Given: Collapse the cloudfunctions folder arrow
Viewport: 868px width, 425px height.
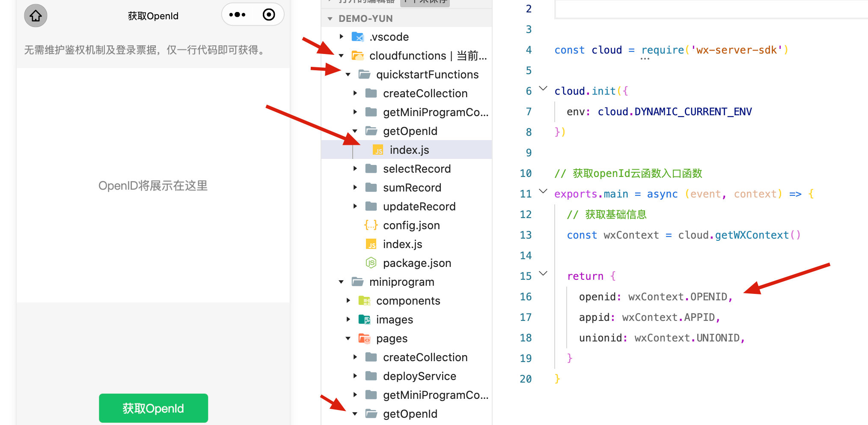Looking at the screenshot, I should point(341,56).
